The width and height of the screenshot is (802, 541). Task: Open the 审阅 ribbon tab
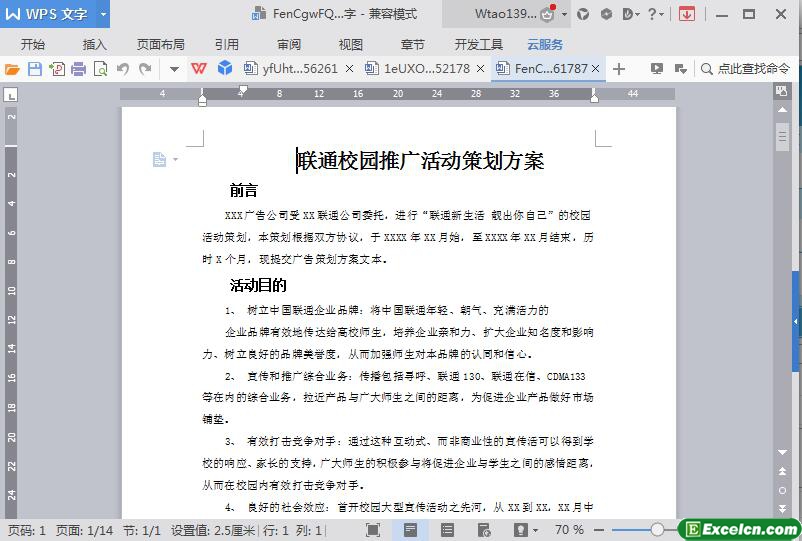pyautogui.click(x=289, y=44)
